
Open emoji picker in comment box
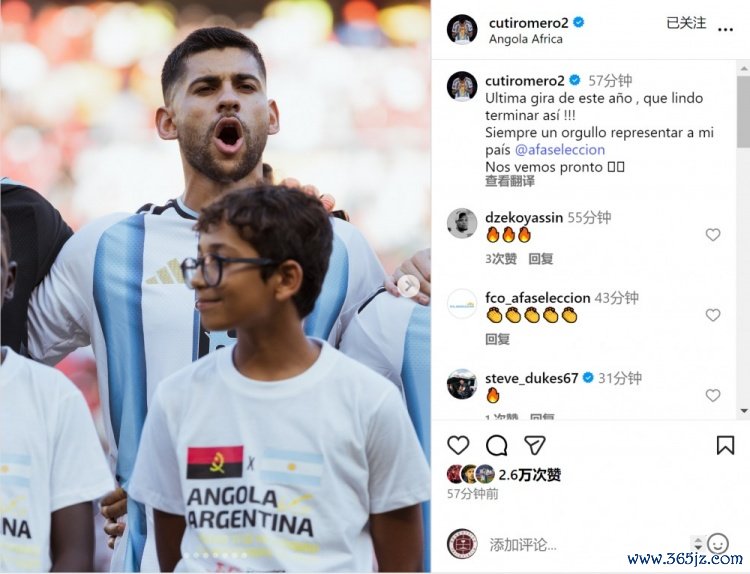(717, 543)
